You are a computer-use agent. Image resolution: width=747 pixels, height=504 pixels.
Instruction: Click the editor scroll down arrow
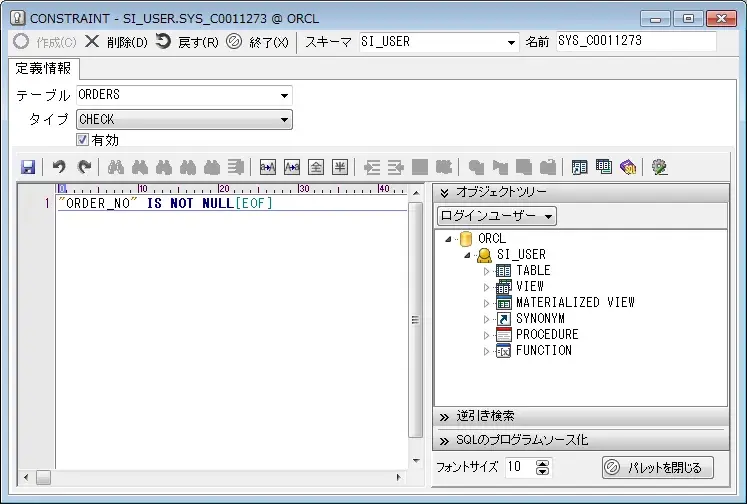point(416,461)
